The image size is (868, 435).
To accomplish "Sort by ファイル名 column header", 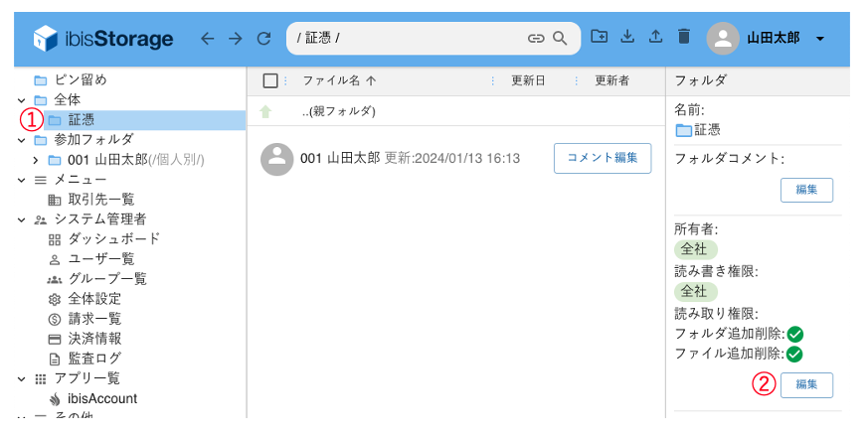I will tap(338, 80).
